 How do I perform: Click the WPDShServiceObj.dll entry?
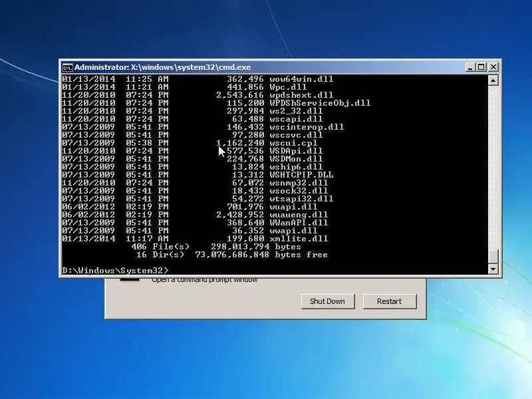click(320, 103)
